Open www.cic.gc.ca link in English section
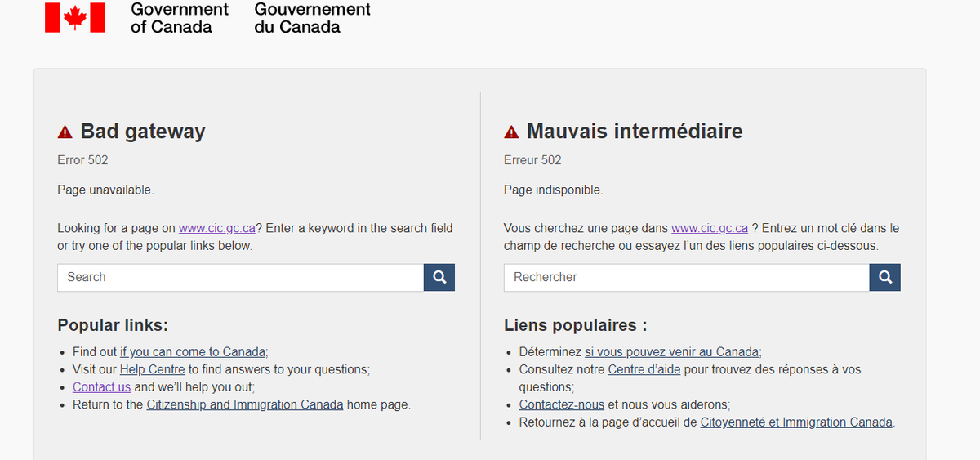Viewport: 980px width, 460px height. (217, 228)
